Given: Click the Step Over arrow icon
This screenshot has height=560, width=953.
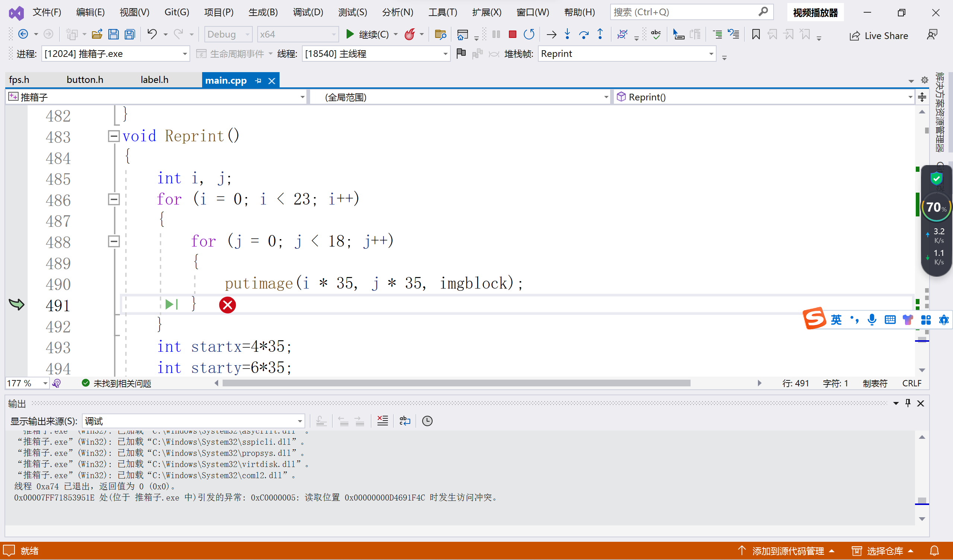Looking at the screenshot, I should point(583,35).
